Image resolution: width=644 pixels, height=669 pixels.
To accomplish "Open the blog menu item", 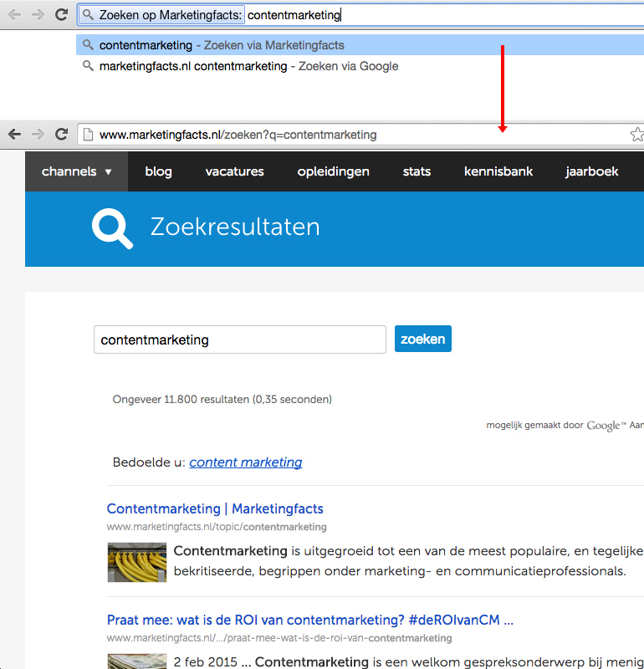I will 158,171.
